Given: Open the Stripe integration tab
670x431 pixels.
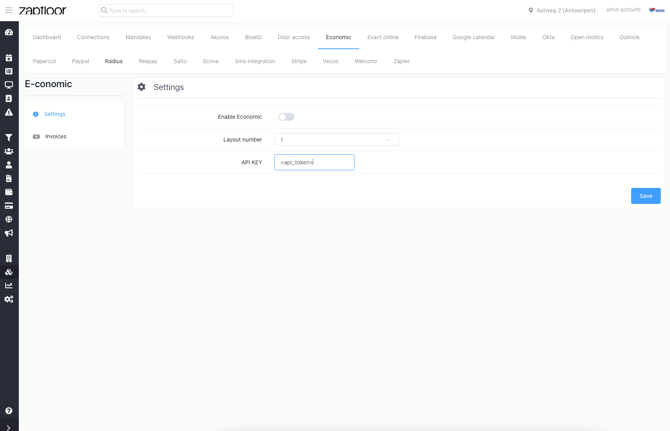Looking at the screenshot, I should [x=299, y=61].
